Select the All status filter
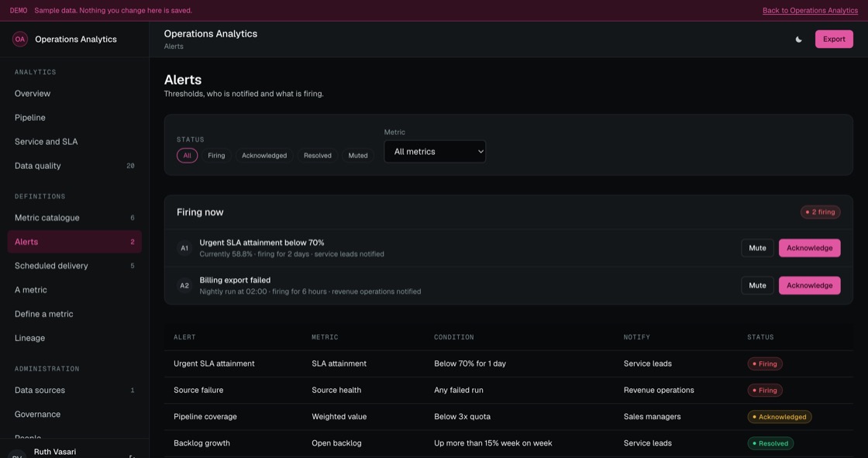The image size is (868, 458). 187,156
